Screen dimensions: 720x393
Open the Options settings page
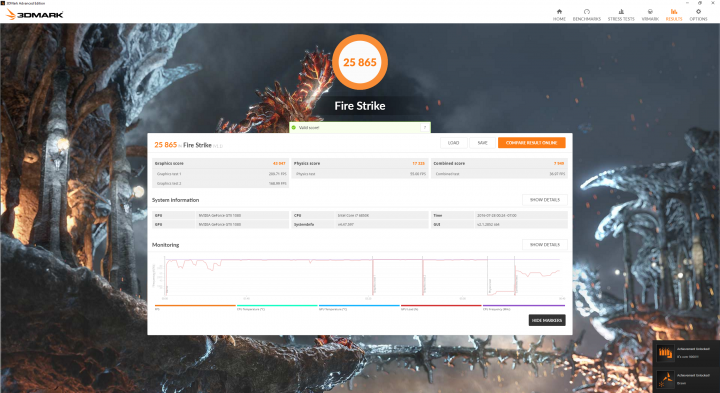pos(698,15)
